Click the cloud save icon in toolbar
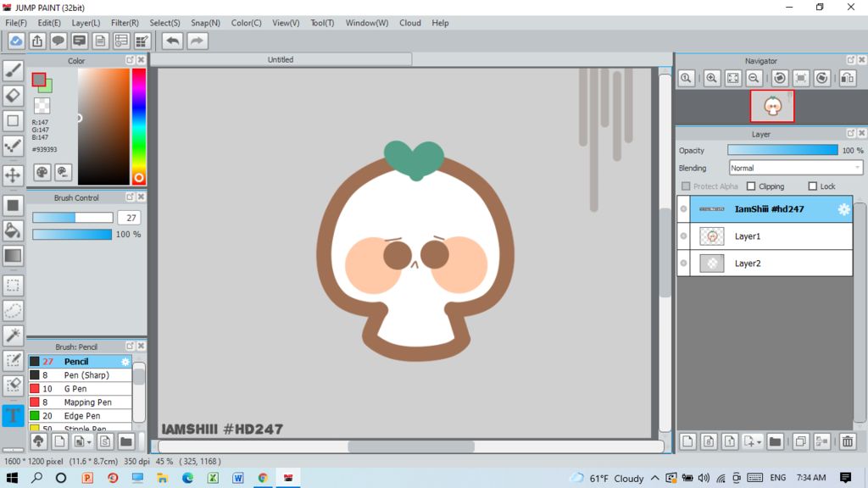868x488 pixels. coord(16,41)
